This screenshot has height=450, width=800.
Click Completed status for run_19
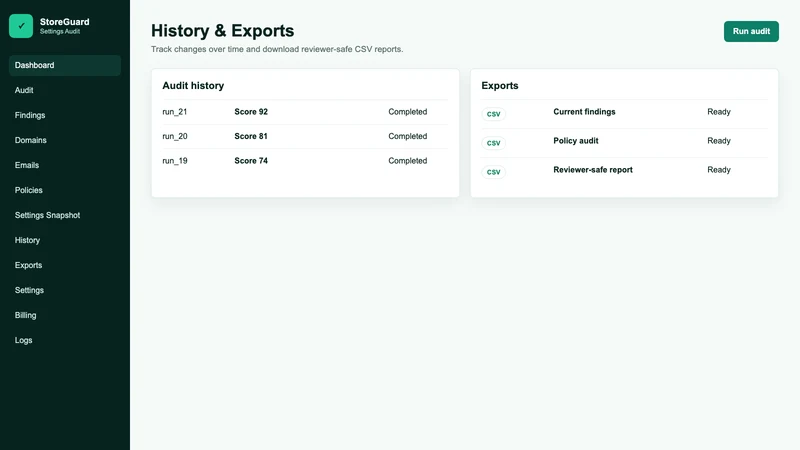(x=408, y=161)
